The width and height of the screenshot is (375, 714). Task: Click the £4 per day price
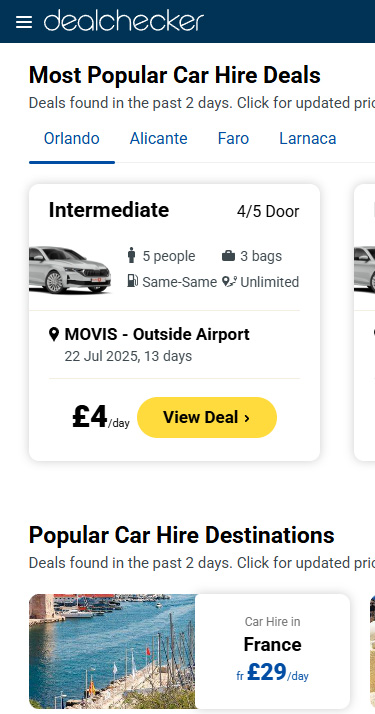point(101,417)
